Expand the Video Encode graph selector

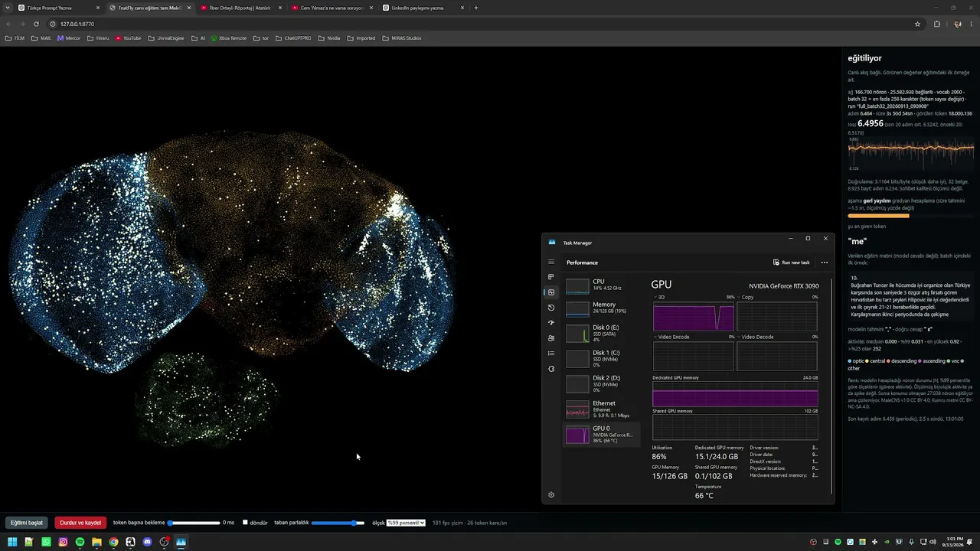pos(671,337)
